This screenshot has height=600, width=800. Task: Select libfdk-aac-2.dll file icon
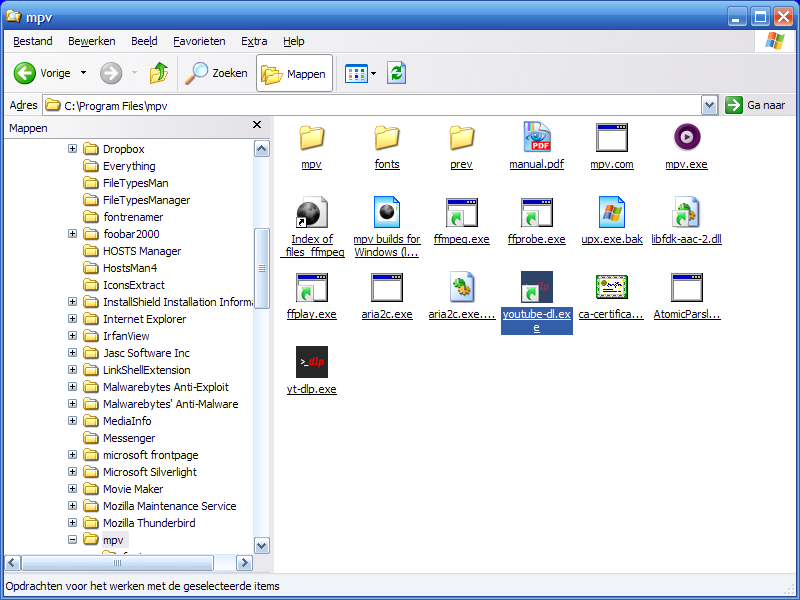pos(687,212)
